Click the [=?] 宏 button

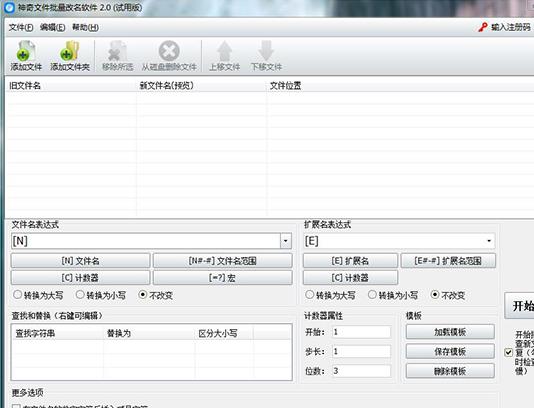click(223, 278)
